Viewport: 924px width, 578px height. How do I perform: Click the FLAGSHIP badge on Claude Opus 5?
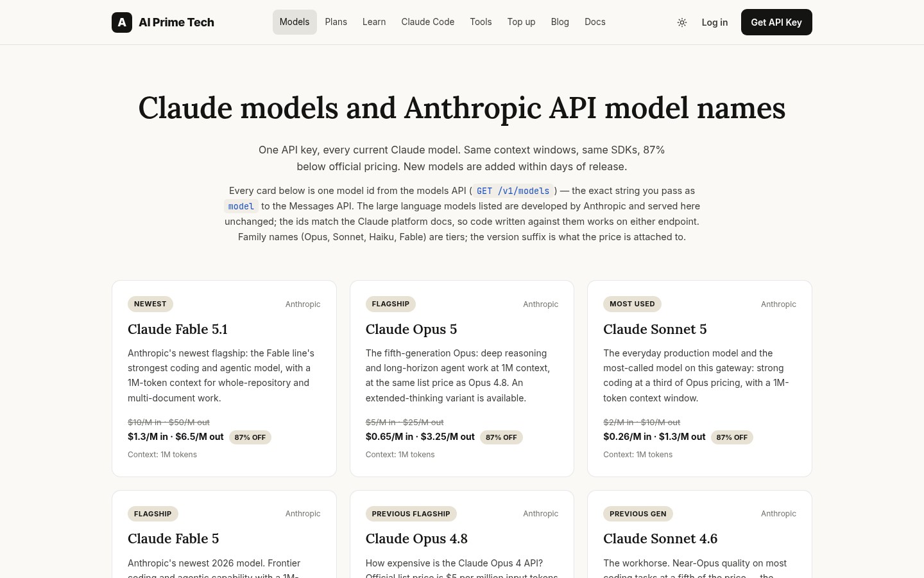coord(391,304)
